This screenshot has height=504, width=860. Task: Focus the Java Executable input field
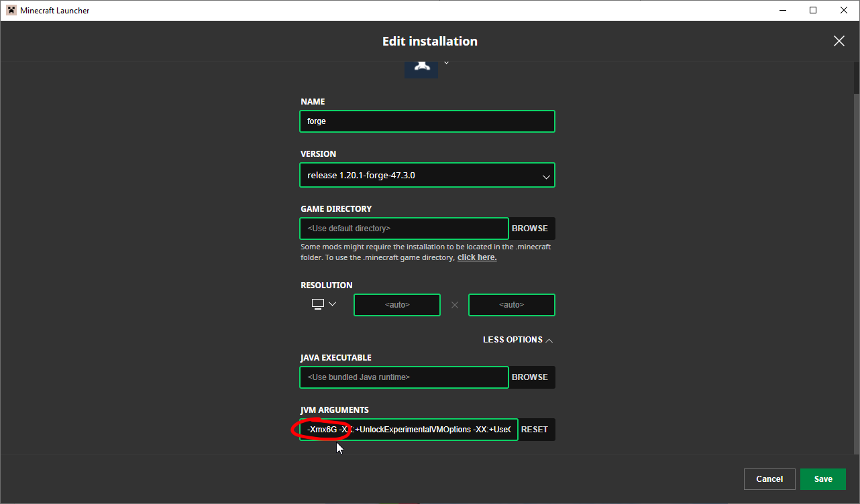click(404, 377)
